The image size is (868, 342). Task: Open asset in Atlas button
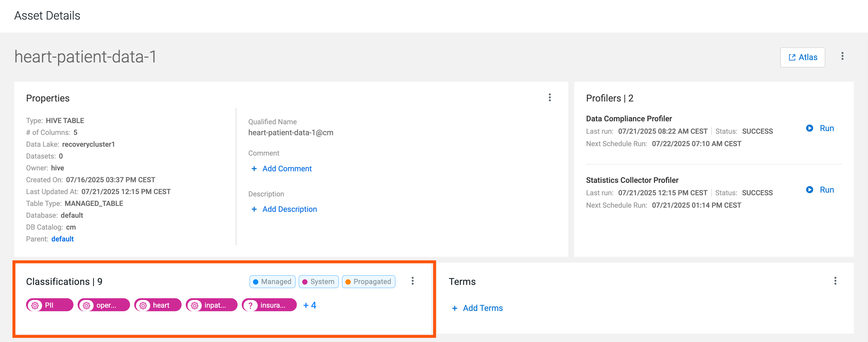[802, 57]
